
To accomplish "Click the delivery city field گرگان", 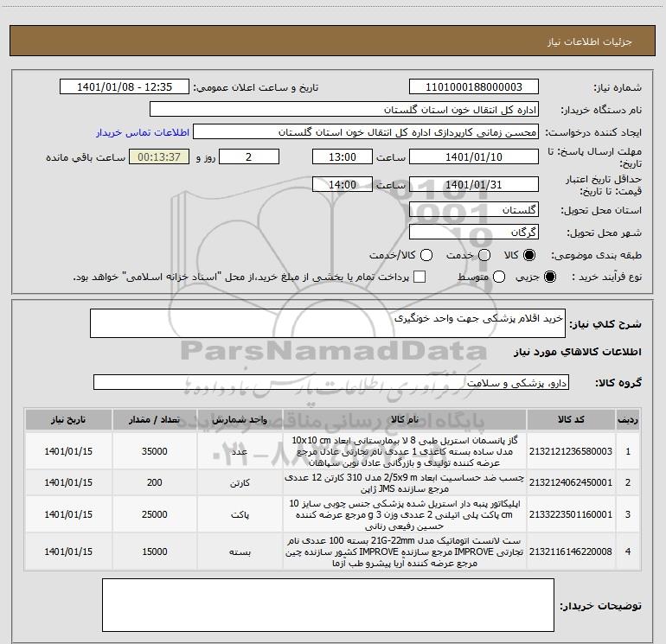I will [x=474, y=233].
